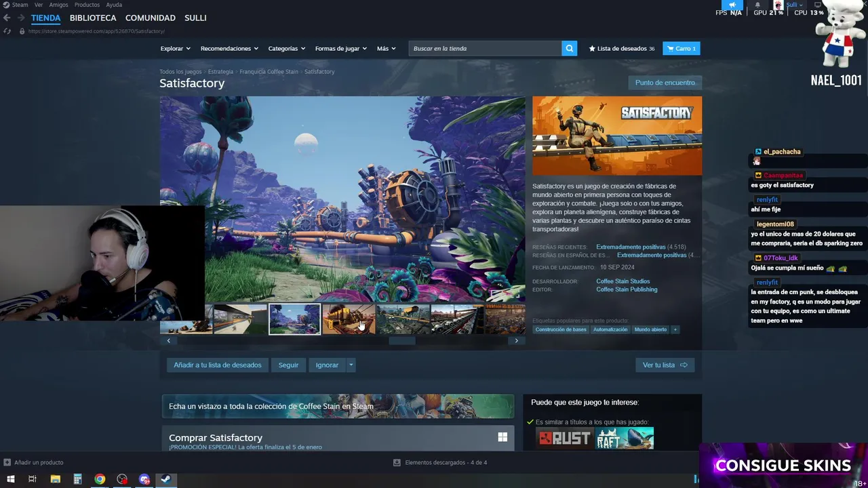This screenshot has height=488, width=868.
Task: Expand the Categorías dropdown
Action: pyautogui.click(x=286, y=48)
